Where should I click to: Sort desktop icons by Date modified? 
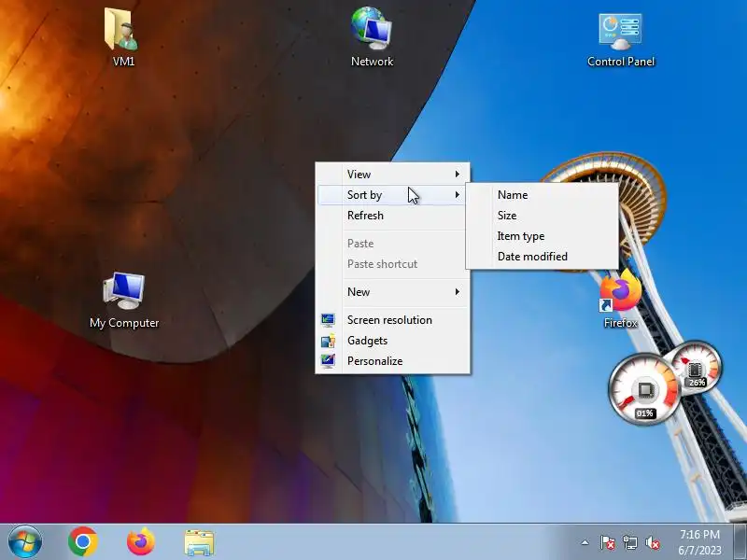tap(543, 256)
